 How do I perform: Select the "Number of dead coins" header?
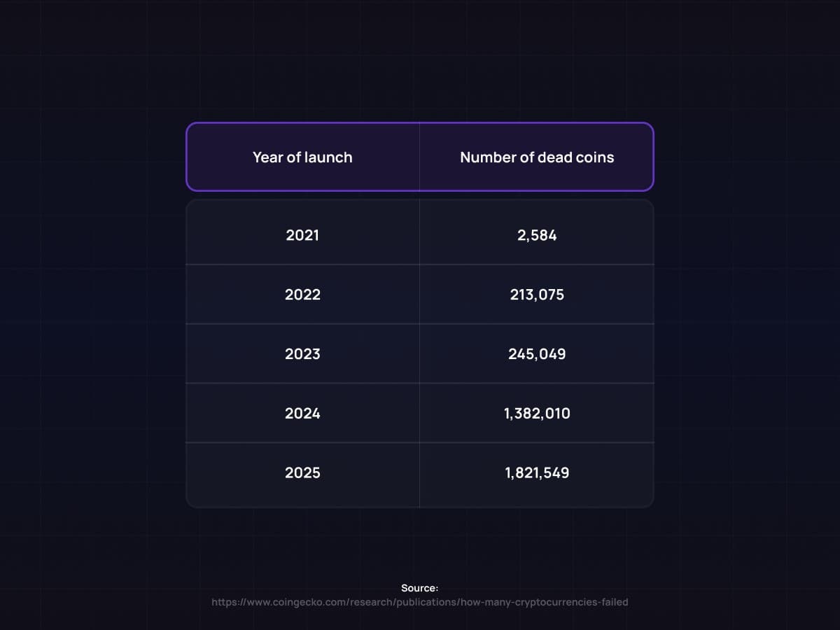pyautogui.click(x=537, y=157)
